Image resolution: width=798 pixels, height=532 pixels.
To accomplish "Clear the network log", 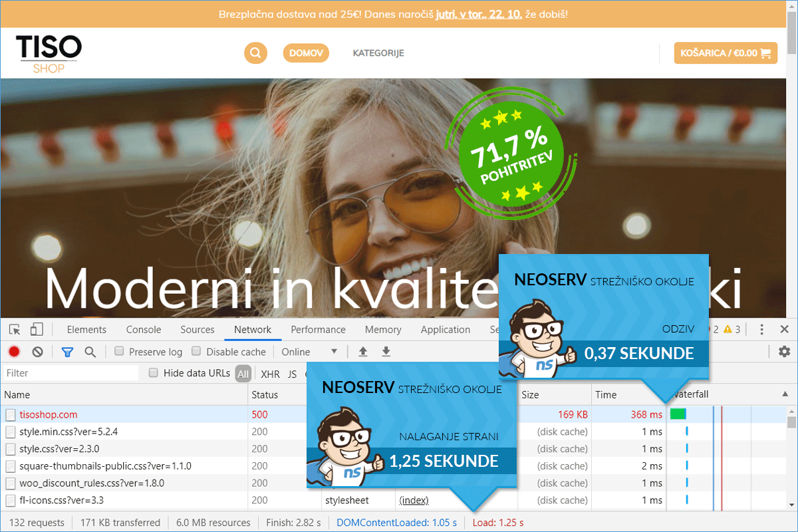I will pos(38,352).
